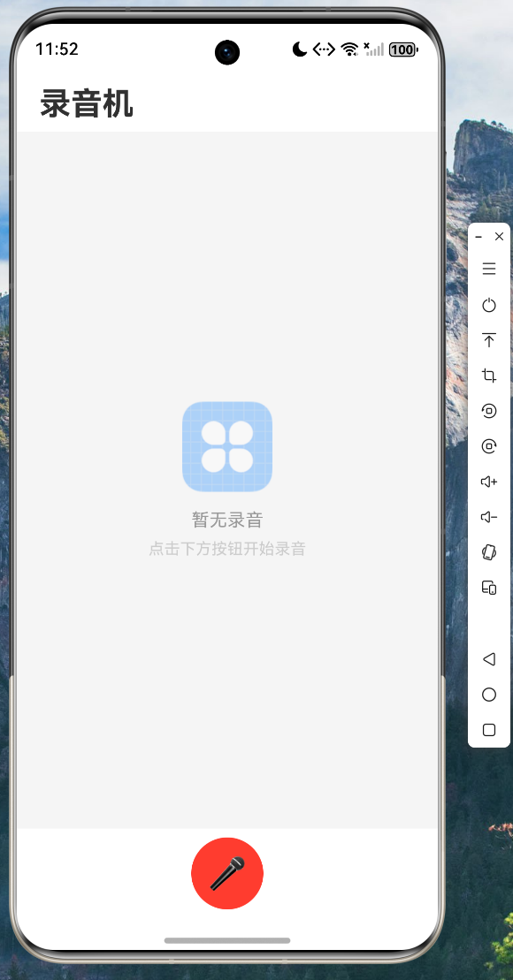Open the emulator menu hamburger icon

pos(489,269)
